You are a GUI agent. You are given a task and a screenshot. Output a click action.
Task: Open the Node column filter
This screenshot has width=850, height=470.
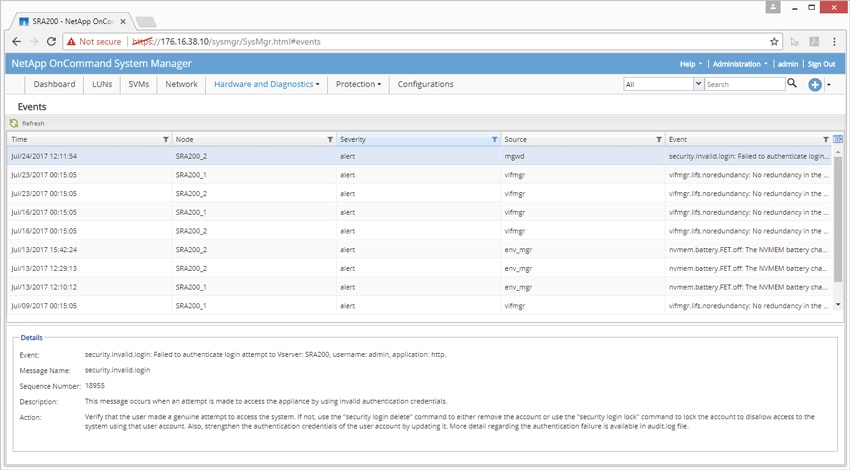(330, 139)
